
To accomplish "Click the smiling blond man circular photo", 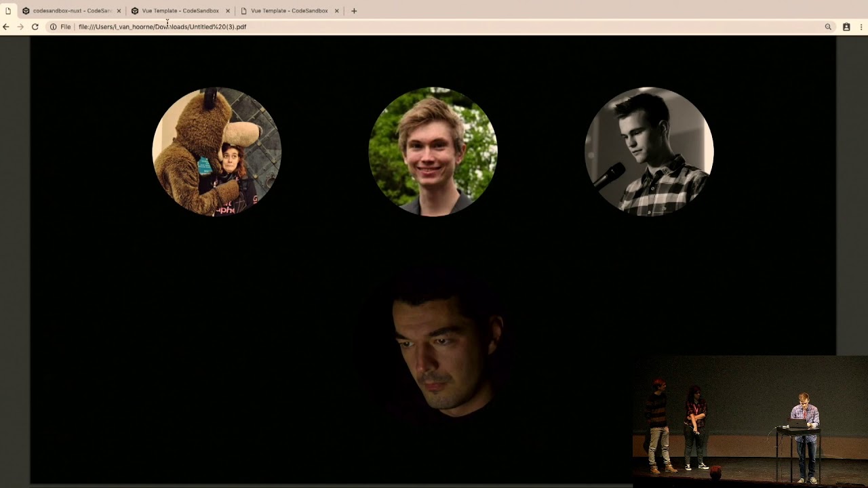I will click(x=433, y=151).
